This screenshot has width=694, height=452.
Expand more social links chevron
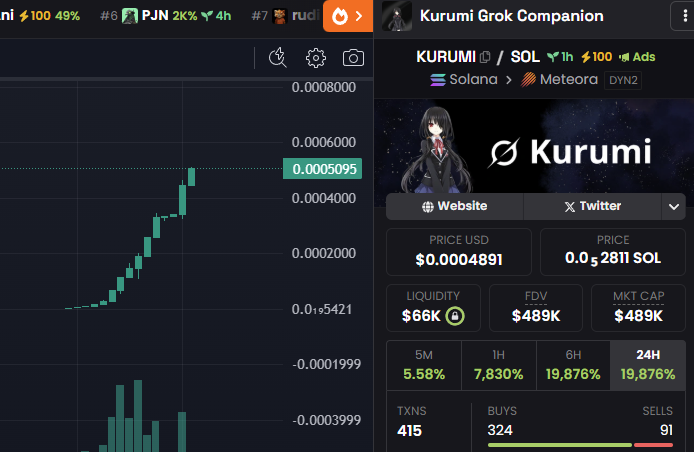coord(674,206)
